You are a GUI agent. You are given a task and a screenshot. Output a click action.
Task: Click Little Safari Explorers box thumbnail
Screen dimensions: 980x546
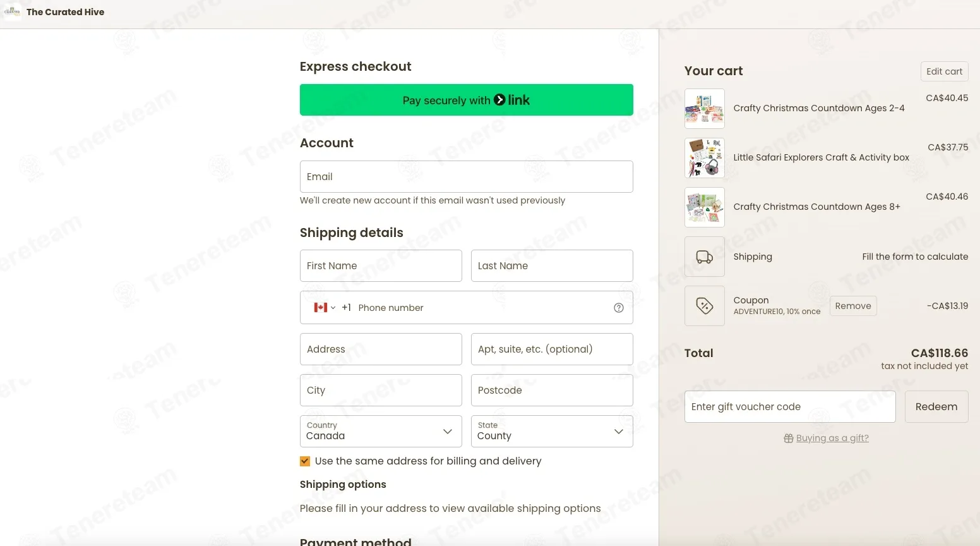[x=705, y=158]
